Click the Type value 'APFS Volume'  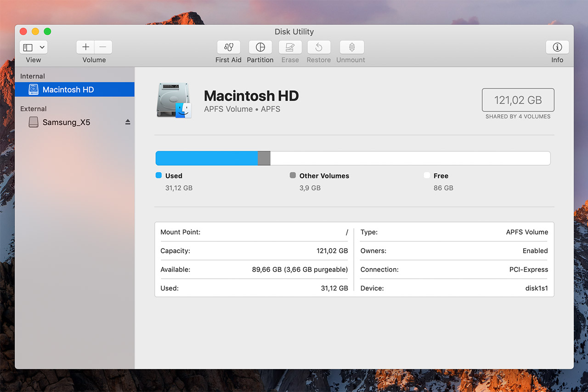(527, 232)
